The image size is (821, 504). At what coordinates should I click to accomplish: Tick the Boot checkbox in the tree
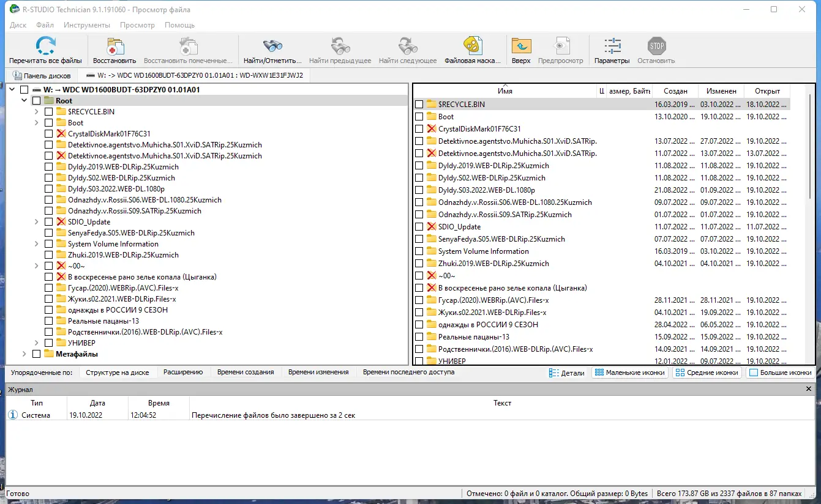(x=48, y=123)
